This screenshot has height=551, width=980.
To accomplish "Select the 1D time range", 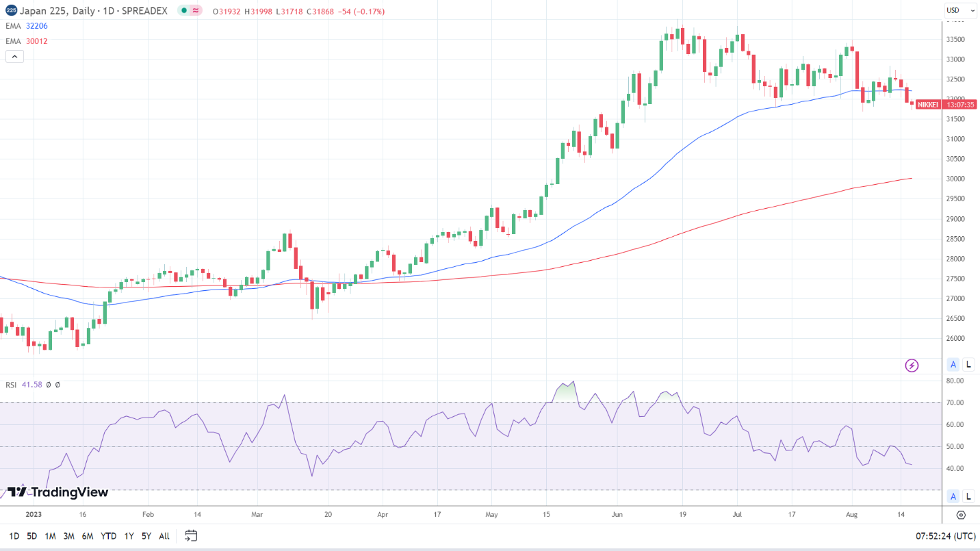I will tap(14, 536).
